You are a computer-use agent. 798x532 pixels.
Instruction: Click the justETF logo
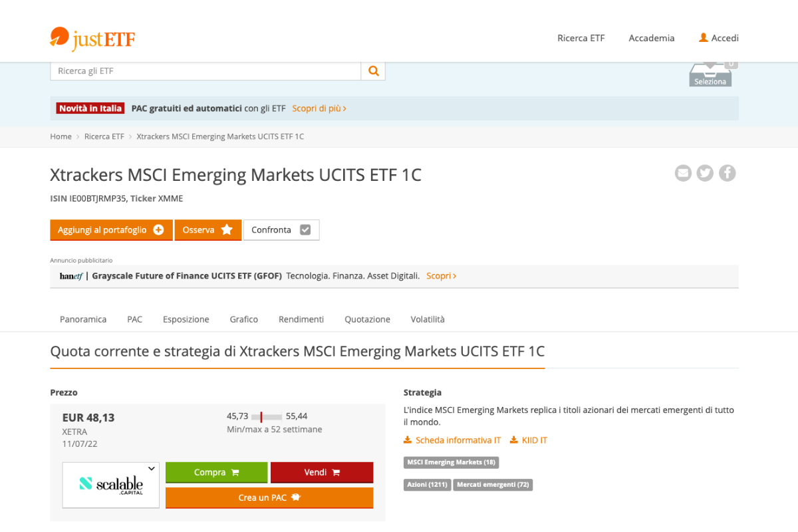[x=92, y=39]
